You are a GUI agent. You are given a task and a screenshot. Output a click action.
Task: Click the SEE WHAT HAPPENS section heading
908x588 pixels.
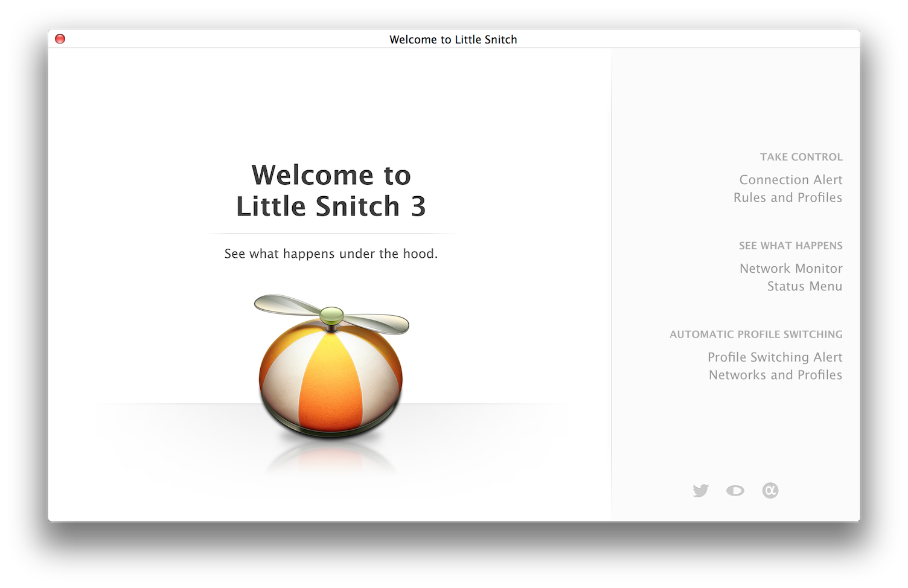tap(791, 246)
